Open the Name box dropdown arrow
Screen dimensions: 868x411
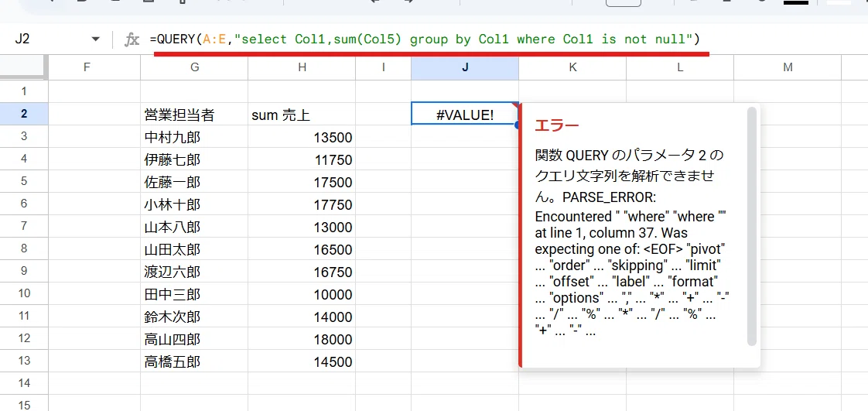click(96, 39)
